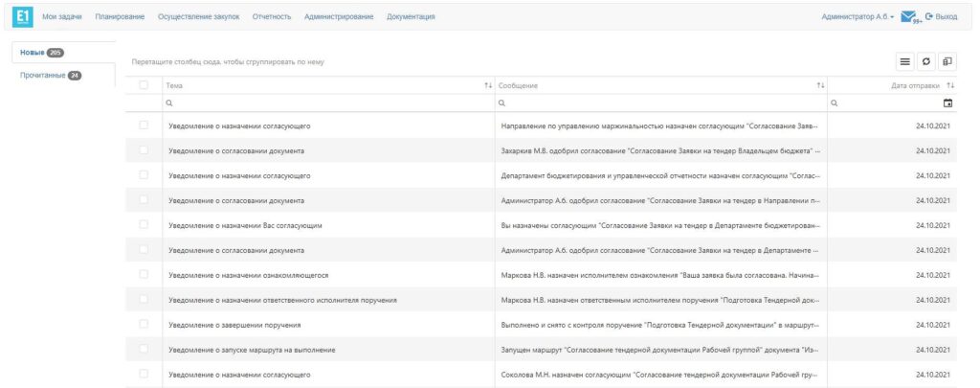Click the hamburger menu icon above the table
Image resolution: width=980 pixels, height=388 pixels.
(903, 61)
